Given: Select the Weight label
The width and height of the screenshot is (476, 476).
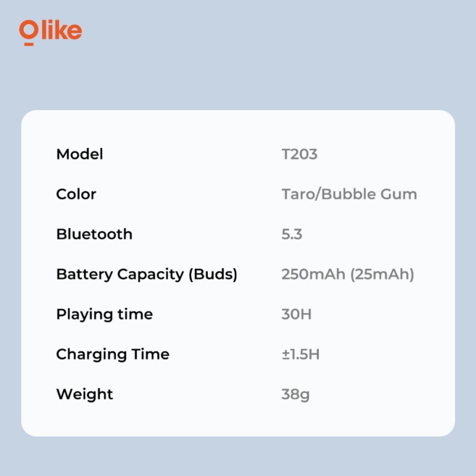Looking at the screenshot, I should (85, 395).
